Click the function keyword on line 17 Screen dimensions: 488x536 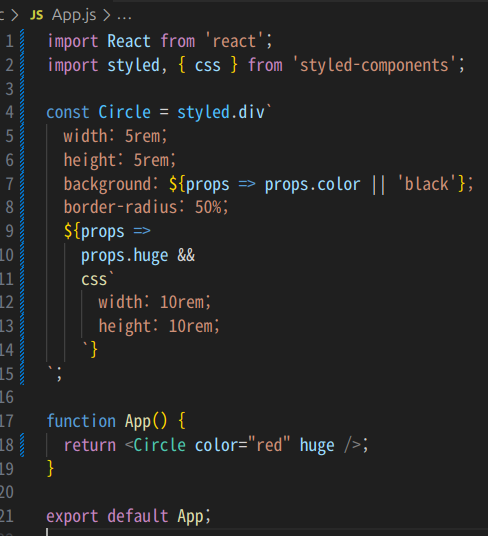81,421
